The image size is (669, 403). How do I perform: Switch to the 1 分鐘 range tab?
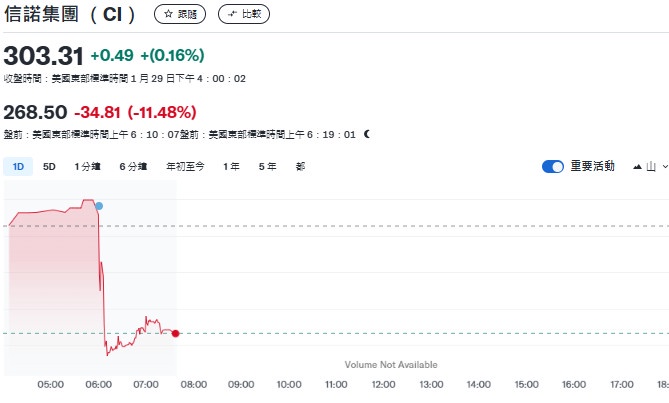(x=87, y=166)
